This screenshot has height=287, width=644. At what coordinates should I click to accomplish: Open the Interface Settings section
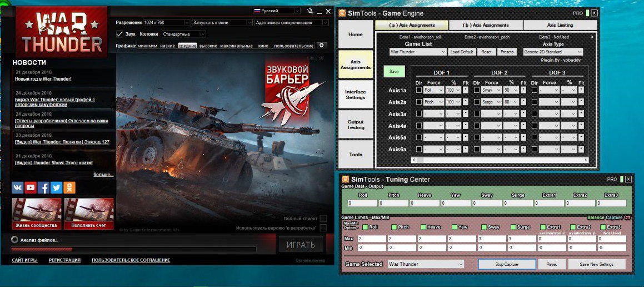[x=356, y=95]
